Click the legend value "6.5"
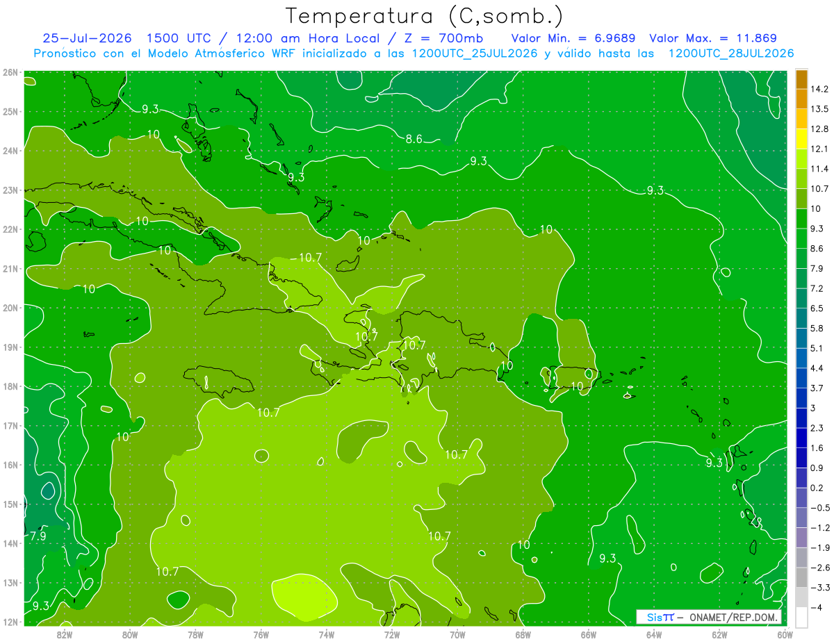Screen dimensions: 834x644 point(817,308)
